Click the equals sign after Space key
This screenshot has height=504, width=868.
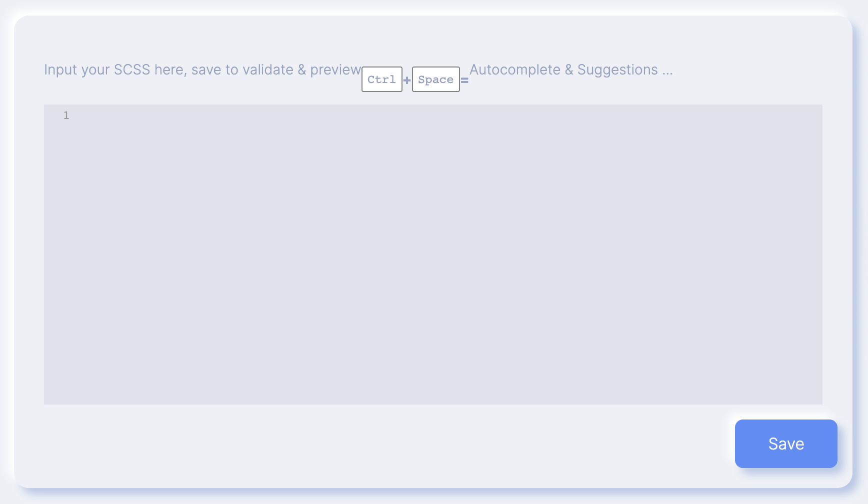(x=464, y=80)
